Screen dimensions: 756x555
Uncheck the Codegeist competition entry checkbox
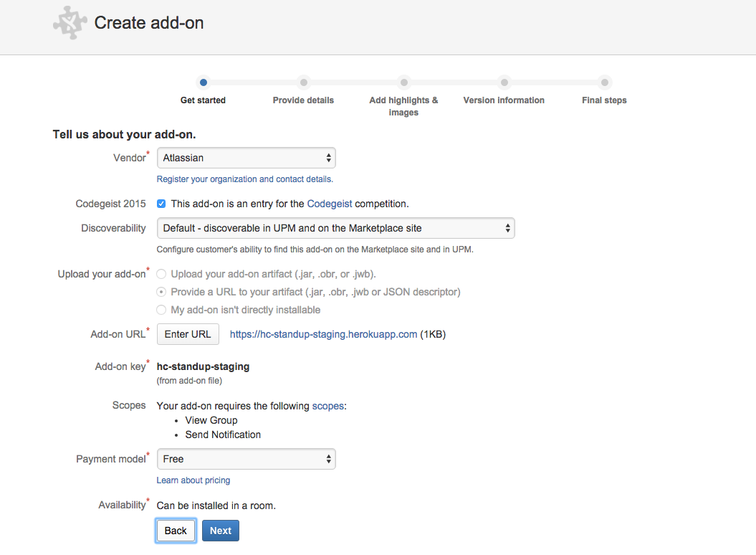pyautogui.click(x=161, y=204)
